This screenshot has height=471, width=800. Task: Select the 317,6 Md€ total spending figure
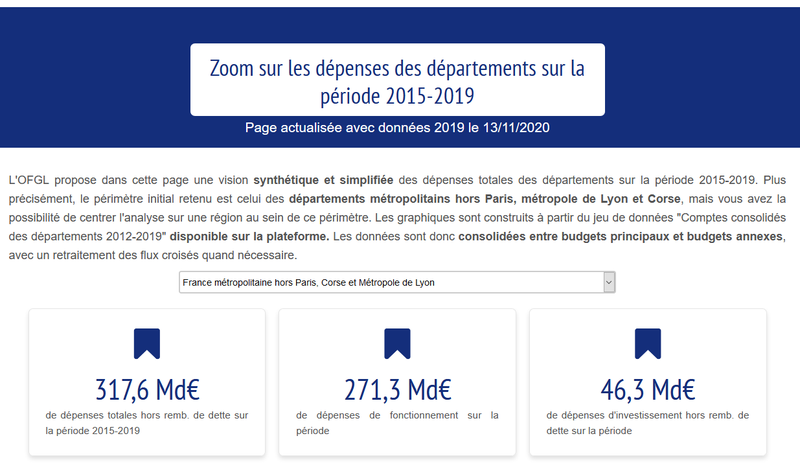(x=147, y=389)
